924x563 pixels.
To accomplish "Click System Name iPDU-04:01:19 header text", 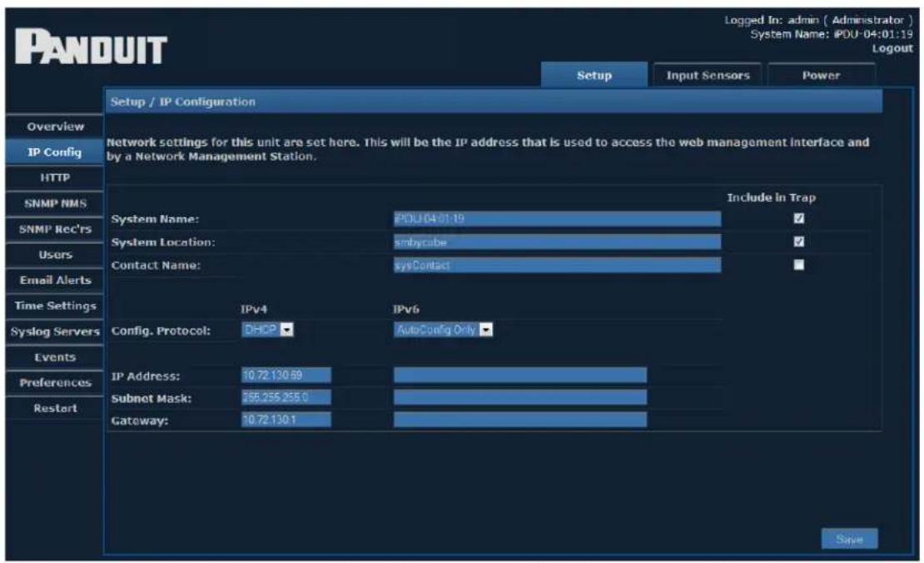I will (x=832, y=34).
